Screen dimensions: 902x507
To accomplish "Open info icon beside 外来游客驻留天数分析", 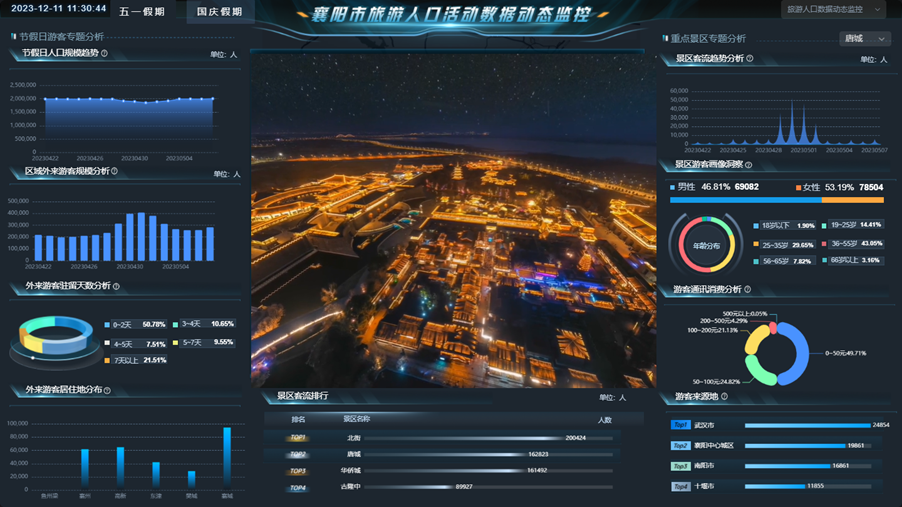I will coord(117,287).
